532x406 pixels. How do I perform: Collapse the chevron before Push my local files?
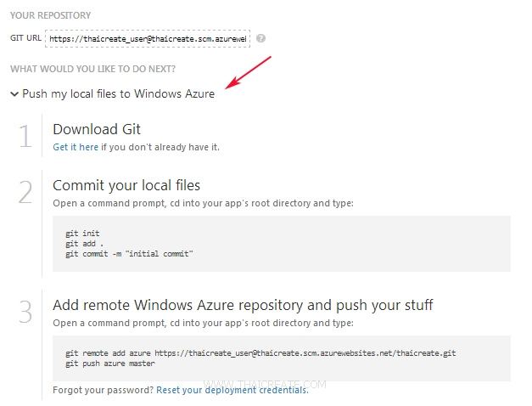click(14, 94)
